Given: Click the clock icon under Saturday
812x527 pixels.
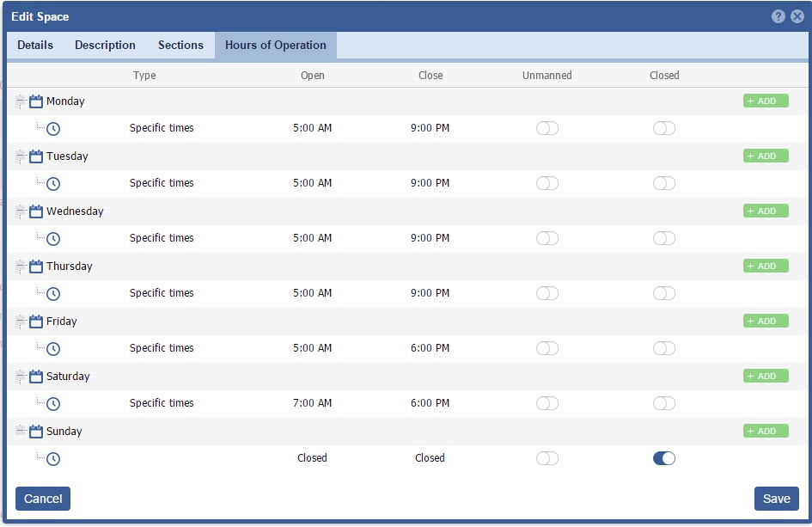Looking at the screenshot, I should pyautogui.click(x=53, y=404).
